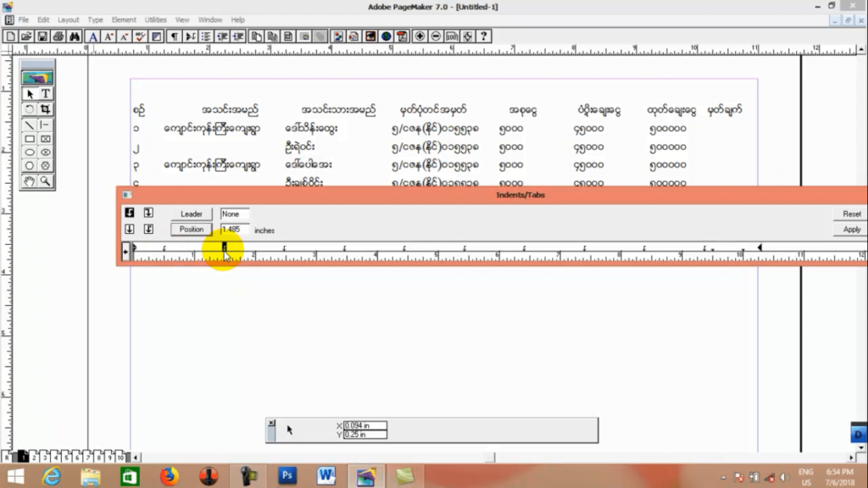The image size is (868, 488).
Task: Select the Rectangle Frame tool
Action: click(46, 139)
